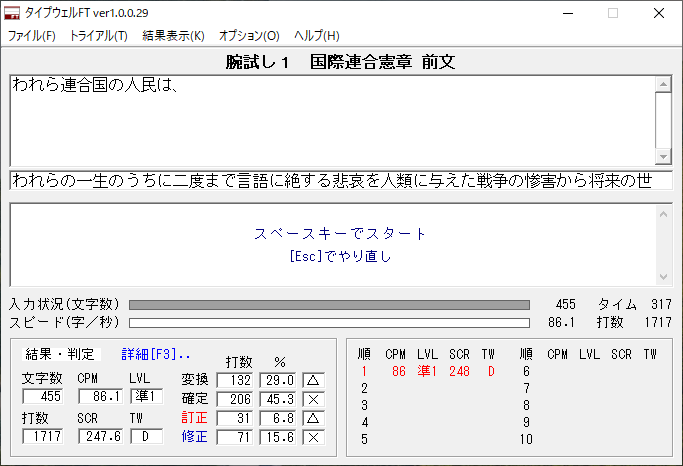The height and width of the screenshot is (466, 683).
Task: Click the cross rating beside 確定 row
Action: [x=313, y=399]
